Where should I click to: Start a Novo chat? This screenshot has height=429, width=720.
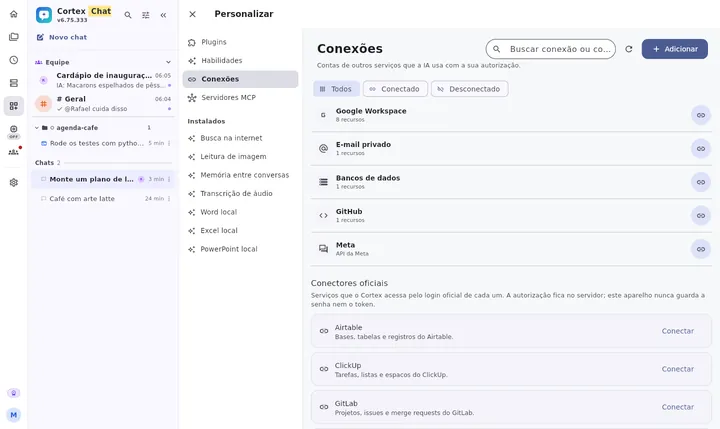pos(62,37)
